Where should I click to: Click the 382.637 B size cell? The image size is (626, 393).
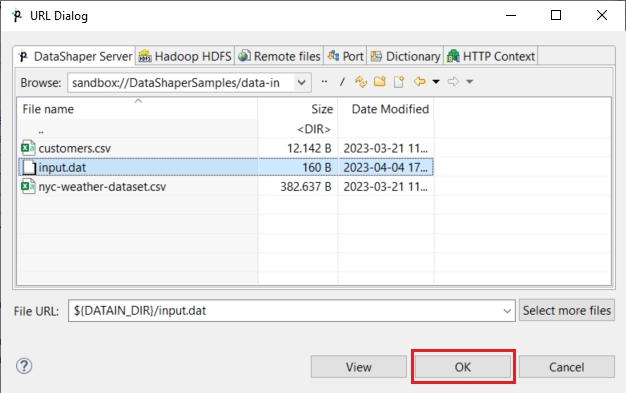(x=306, y=187)
